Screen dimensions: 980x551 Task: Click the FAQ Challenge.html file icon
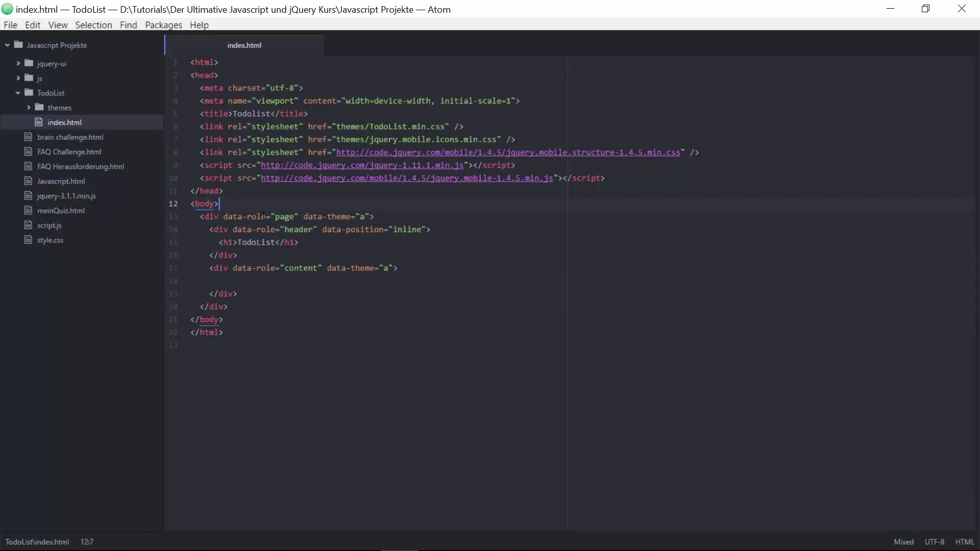tap(28, 152)
